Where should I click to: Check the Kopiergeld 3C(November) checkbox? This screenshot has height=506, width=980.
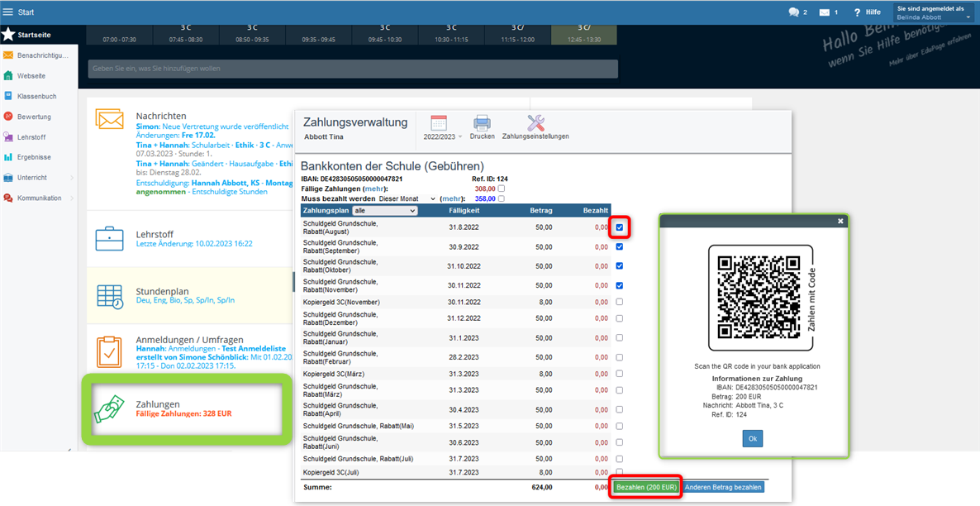pyautogui.click(x=620, y=302)
